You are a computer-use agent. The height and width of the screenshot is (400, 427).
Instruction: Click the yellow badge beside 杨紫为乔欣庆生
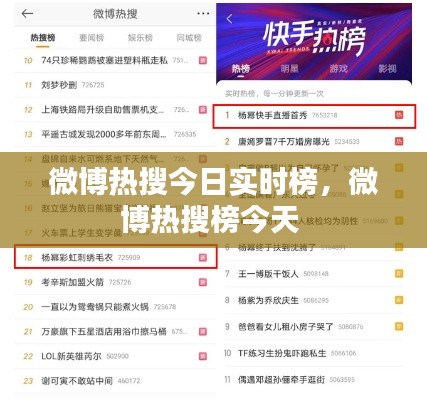pos(399,300)
